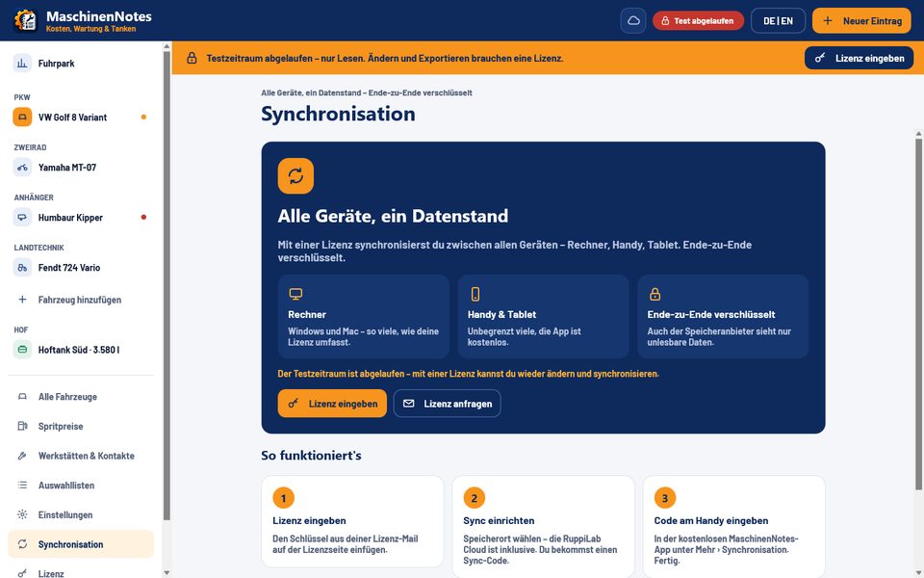Click the Spritpreise fuel pump icon

pos(22,426)
